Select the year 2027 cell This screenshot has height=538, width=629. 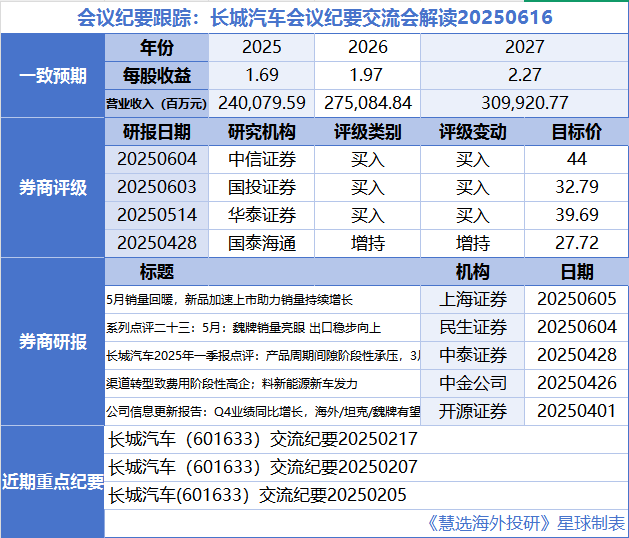coord(524,47)
